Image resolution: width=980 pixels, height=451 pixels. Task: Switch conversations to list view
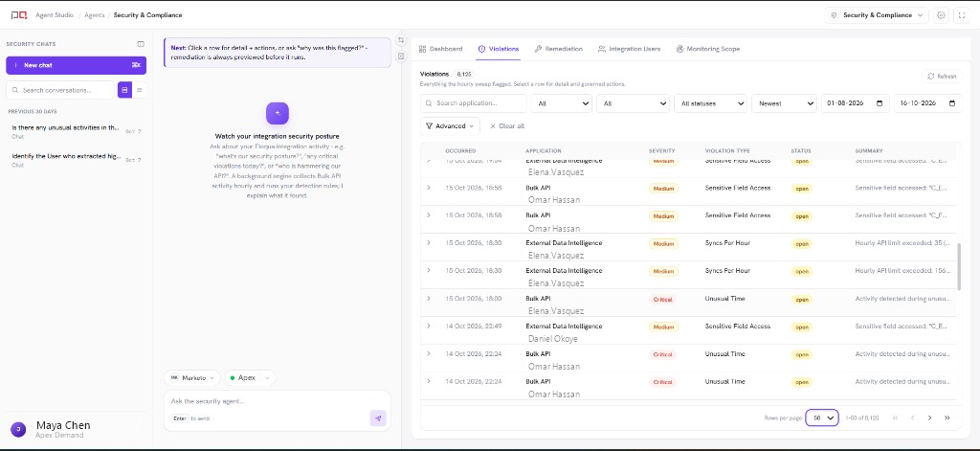(140, 90)
